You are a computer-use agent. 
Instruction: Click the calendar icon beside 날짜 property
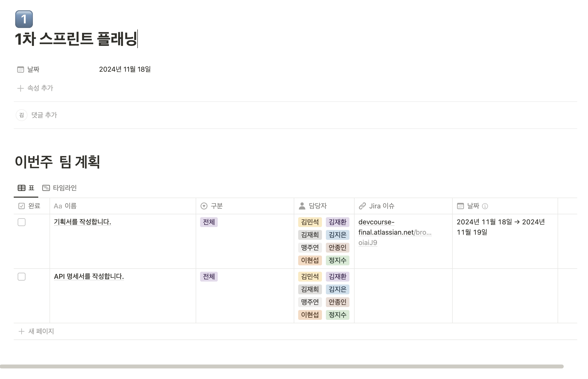pos(20,69)
